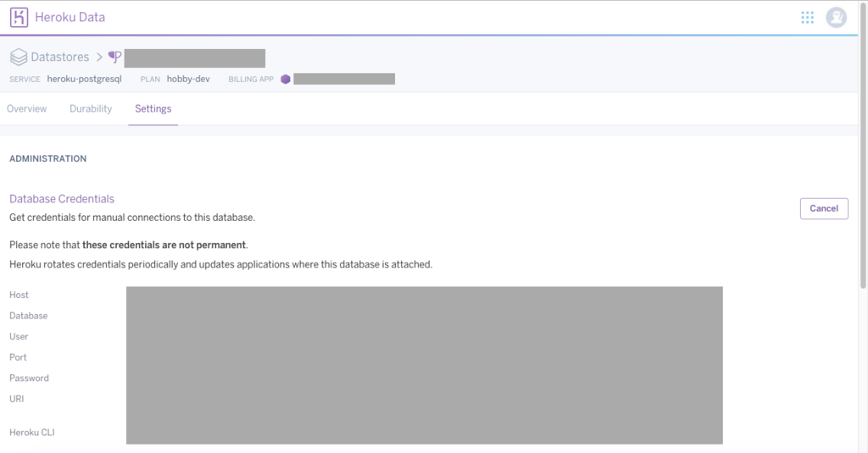Switch to the Durability tab
The height and width of the screenshot is (453, 868).
91,109
